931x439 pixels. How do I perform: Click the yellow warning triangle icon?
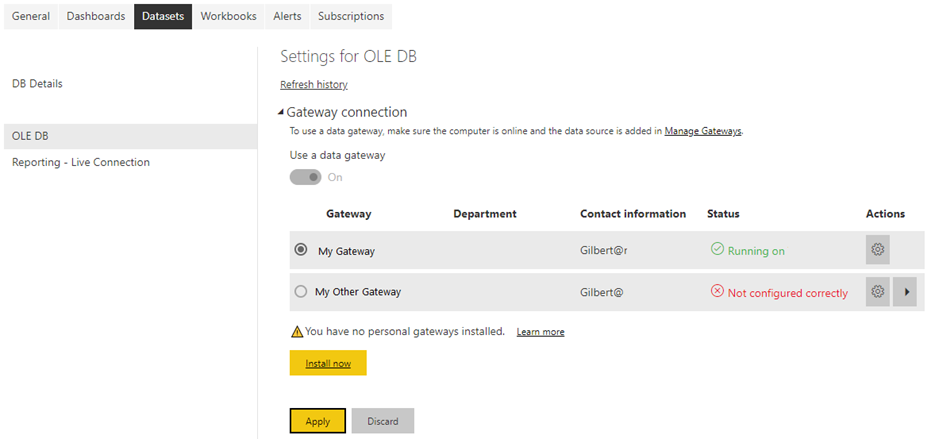(x=297, y=331)
